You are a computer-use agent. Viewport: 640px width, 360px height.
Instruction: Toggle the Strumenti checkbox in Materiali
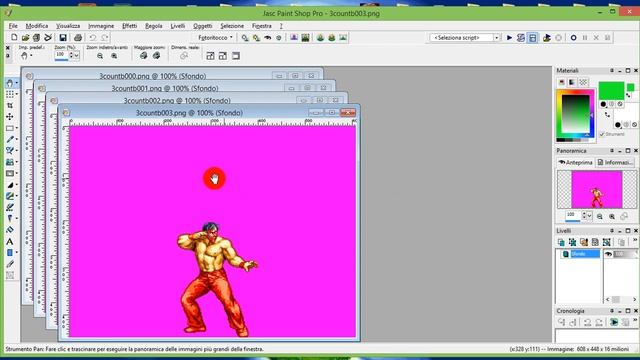[602, 134]
